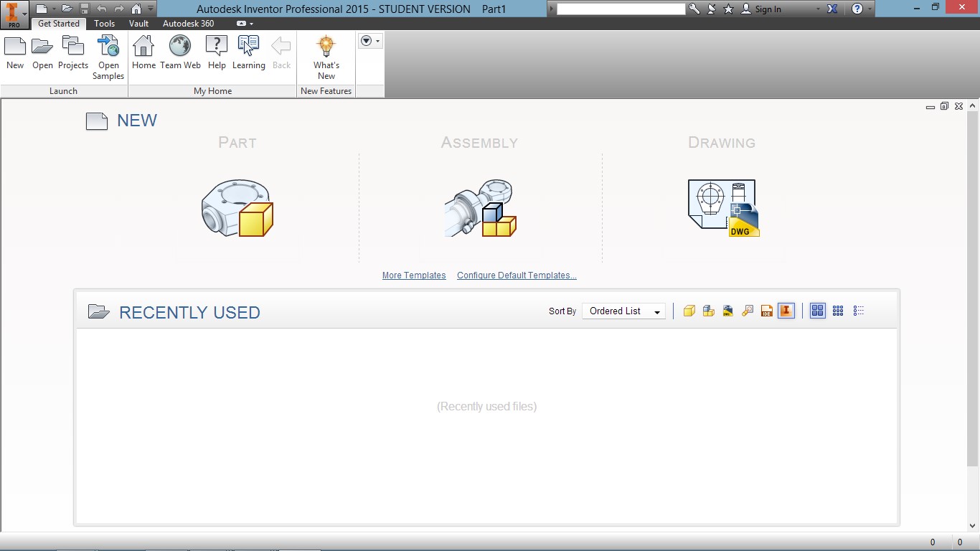Viewport: 980px width, 551px height.
Task: Click the Open button in Launch panel
Action: click(x=42, y=53)
